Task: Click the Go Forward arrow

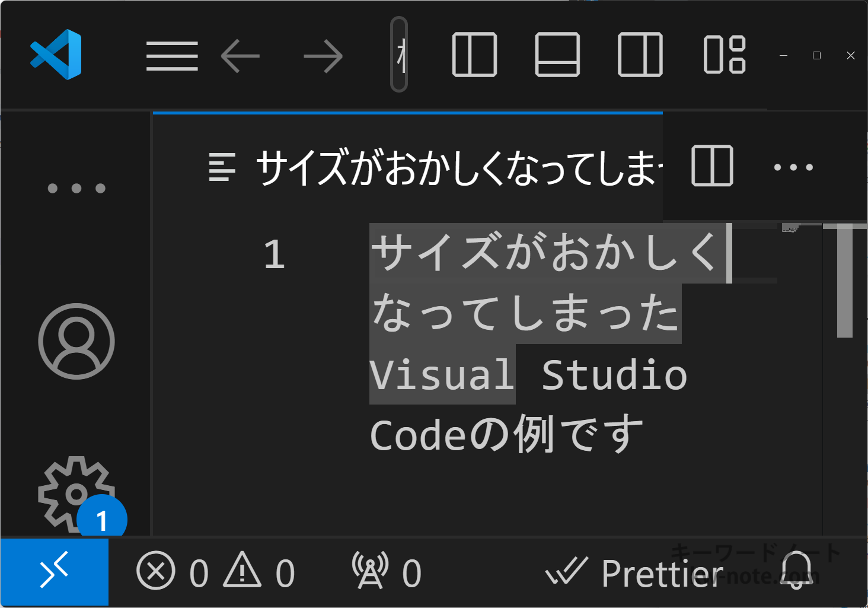Action: click(x=323, y=56)
